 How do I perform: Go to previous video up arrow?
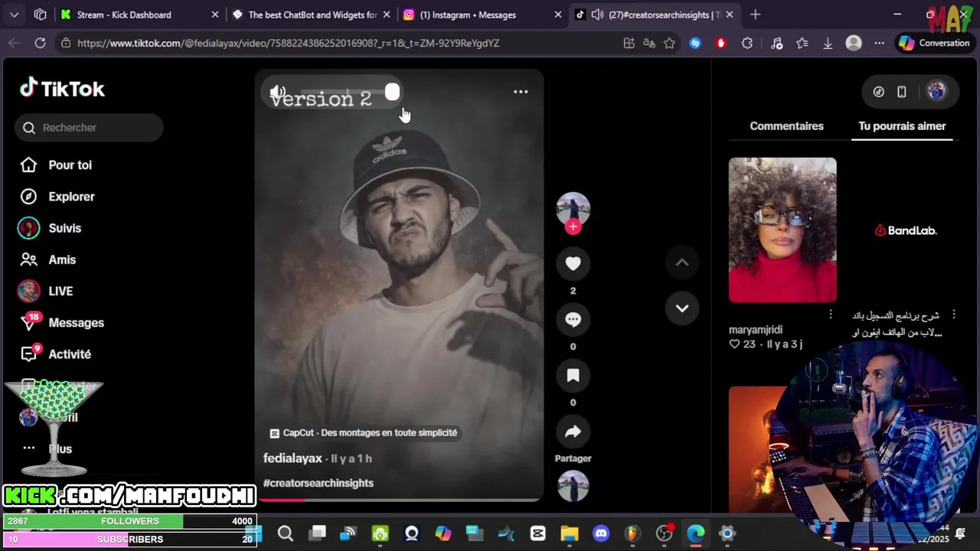681,262
